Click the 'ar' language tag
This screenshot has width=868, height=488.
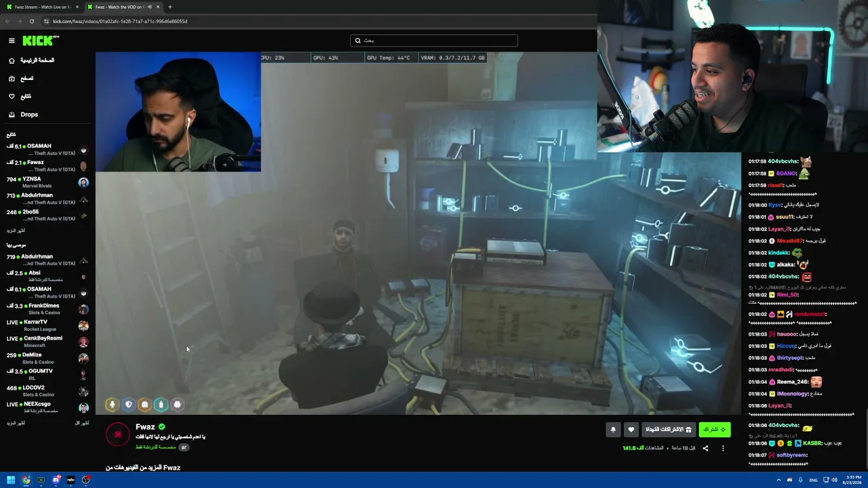pos(184,447)
